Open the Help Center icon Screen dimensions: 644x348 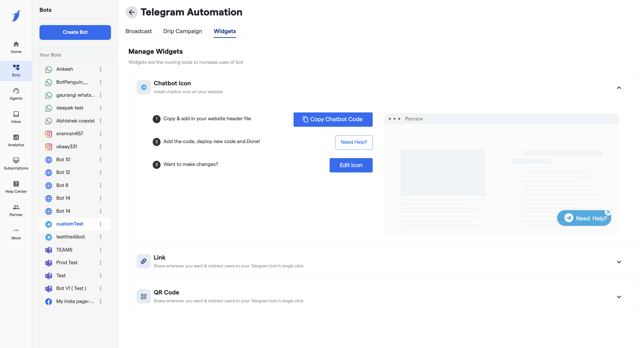(x=16, y=187)
